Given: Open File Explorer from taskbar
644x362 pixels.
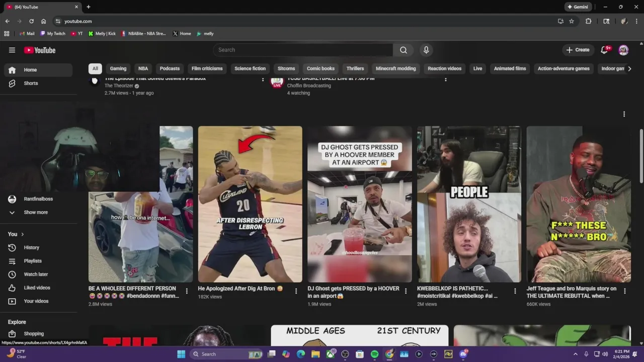Looking at the screenshot, I should [x=315, y=354].
